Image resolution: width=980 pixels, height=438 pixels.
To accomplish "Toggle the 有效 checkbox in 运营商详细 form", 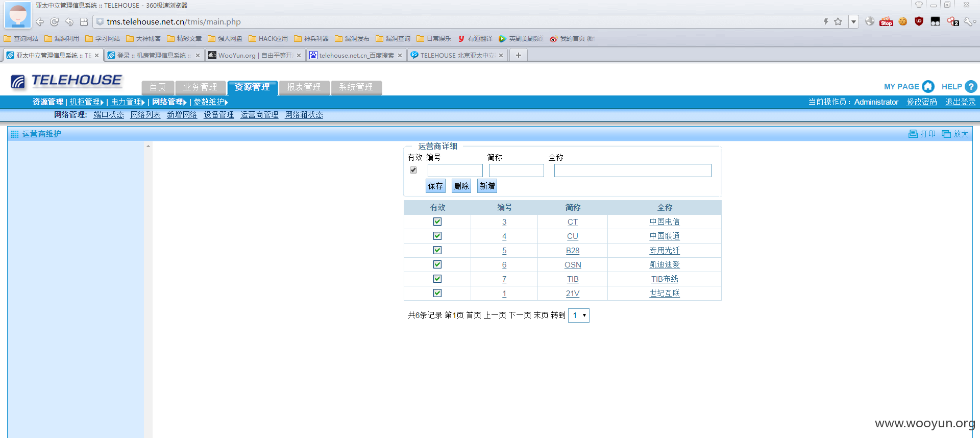I will (x=413, y=170).
